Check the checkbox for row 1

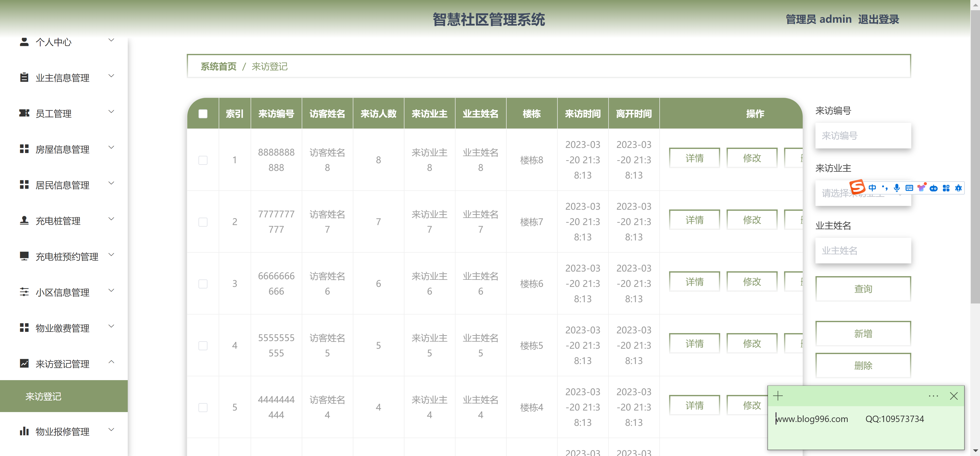[203, 160]
